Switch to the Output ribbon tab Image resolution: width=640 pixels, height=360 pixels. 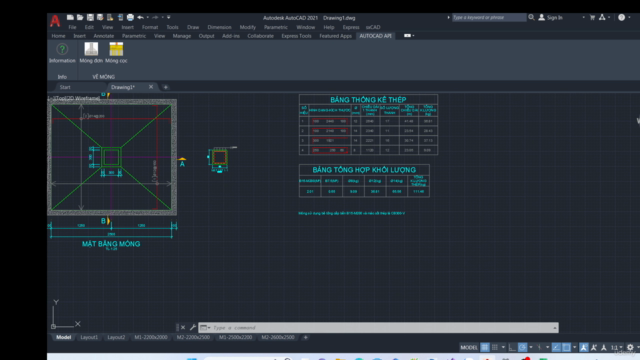tap(206, 36)
